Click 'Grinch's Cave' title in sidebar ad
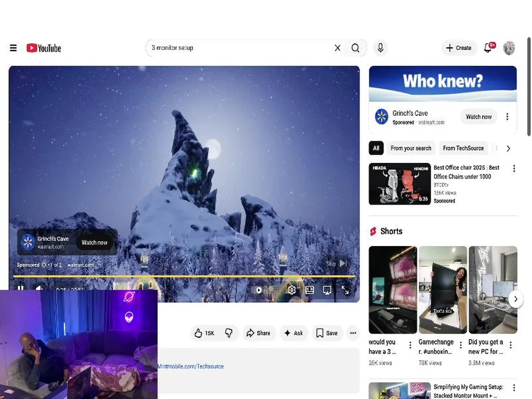Image resolution: width=532 pixels, height=399 pixels. coord(410,113)
